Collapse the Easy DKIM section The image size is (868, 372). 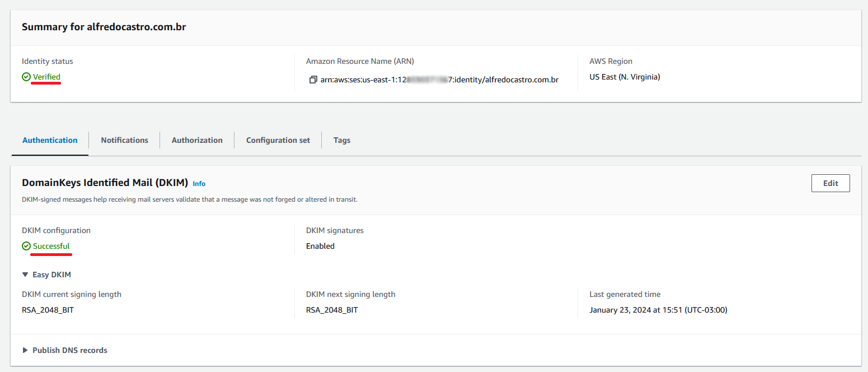click(25, 275)
